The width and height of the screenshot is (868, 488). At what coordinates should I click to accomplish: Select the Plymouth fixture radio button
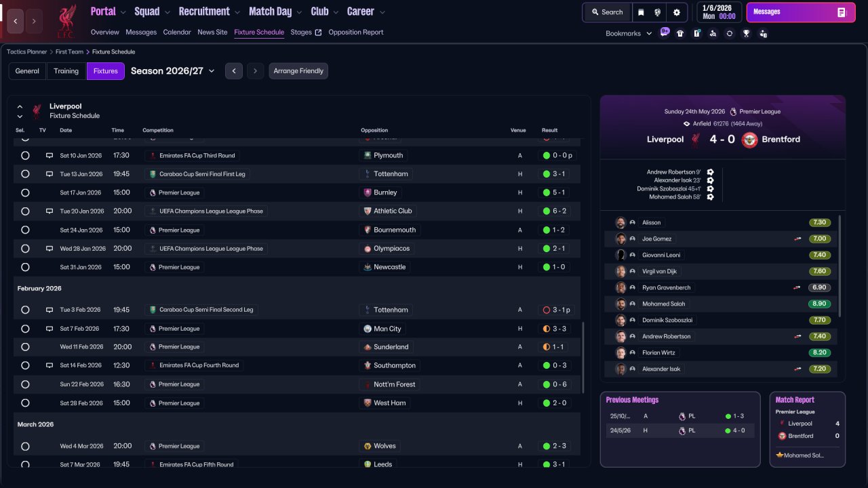(25, 155)
